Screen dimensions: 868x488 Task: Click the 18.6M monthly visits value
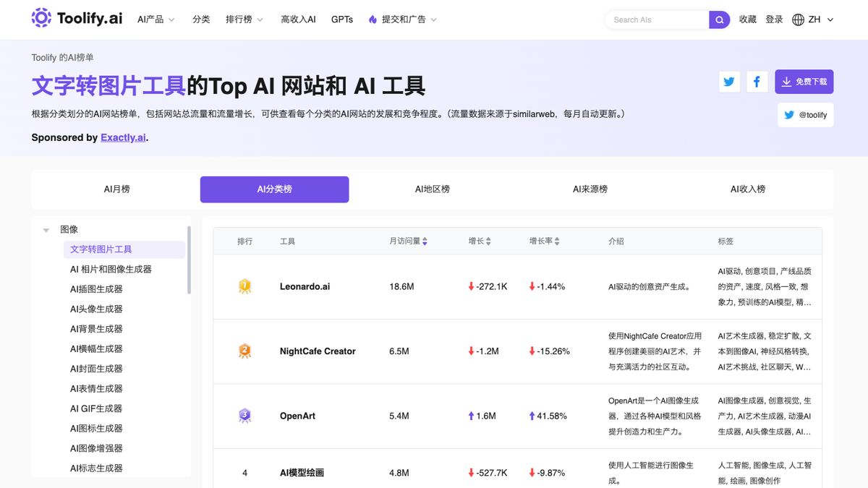[401, 286]
